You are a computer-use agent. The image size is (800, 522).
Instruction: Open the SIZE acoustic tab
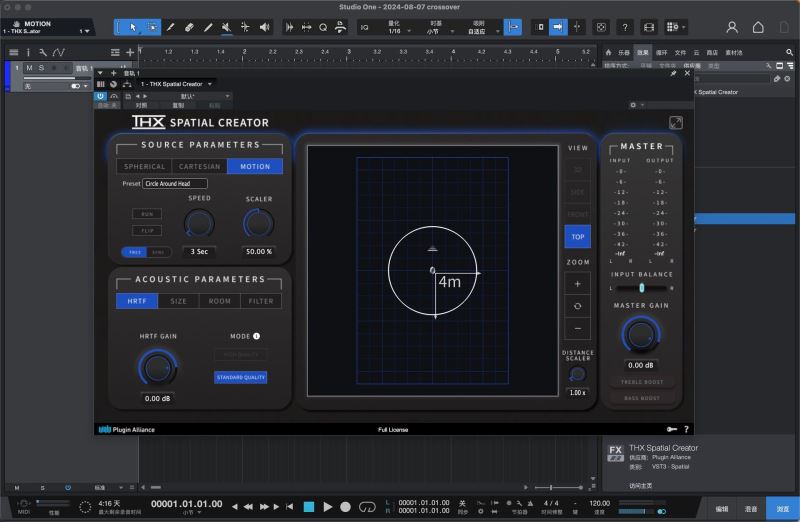point(178,301)
